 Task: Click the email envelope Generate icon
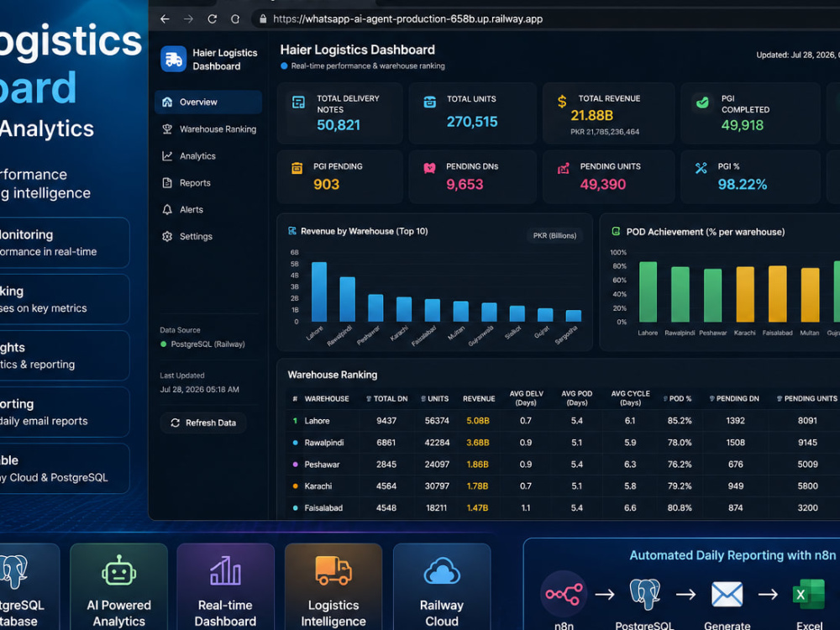tap(727, 594)
